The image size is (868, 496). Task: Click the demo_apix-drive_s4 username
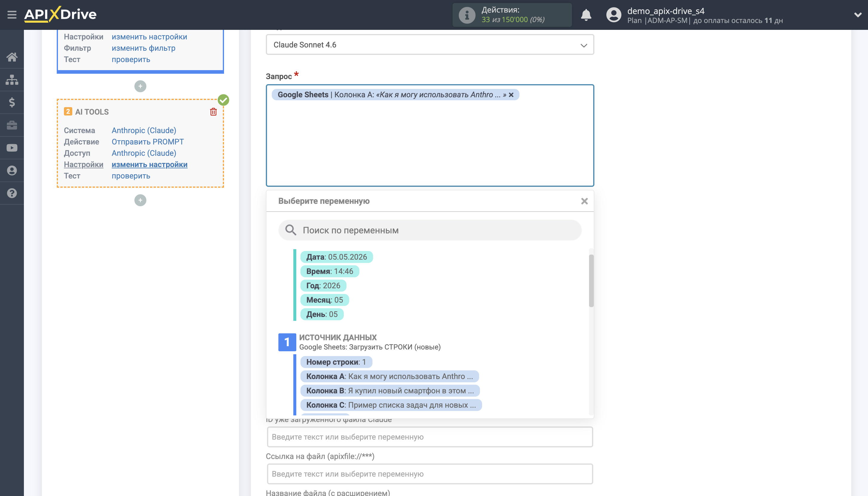(x=665, y=11)
